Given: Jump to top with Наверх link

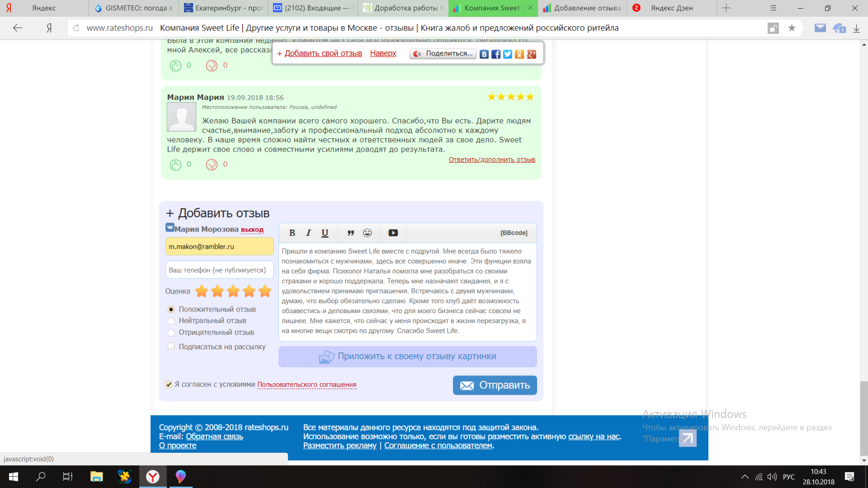Looking at the screenshot, I should click(x=383, y=53).
